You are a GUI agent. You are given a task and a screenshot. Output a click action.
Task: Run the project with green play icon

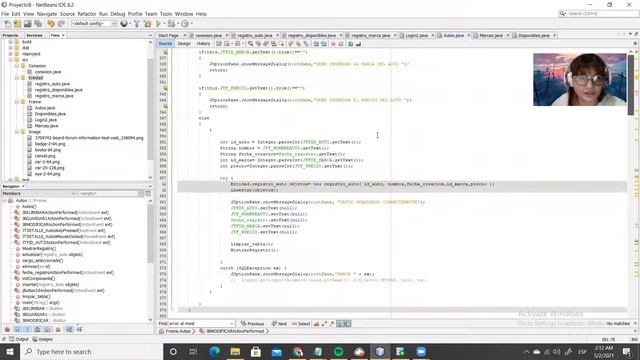(158, 24)
